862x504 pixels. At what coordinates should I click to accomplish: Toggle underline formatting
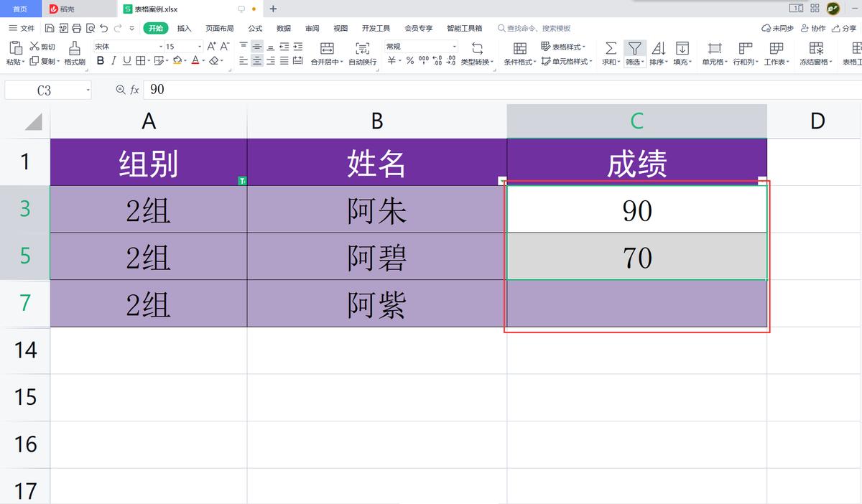[126, 60]
